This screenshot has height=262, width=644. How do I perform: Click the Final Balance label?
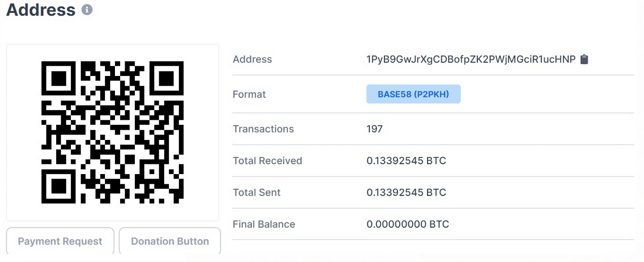point(264,224)
